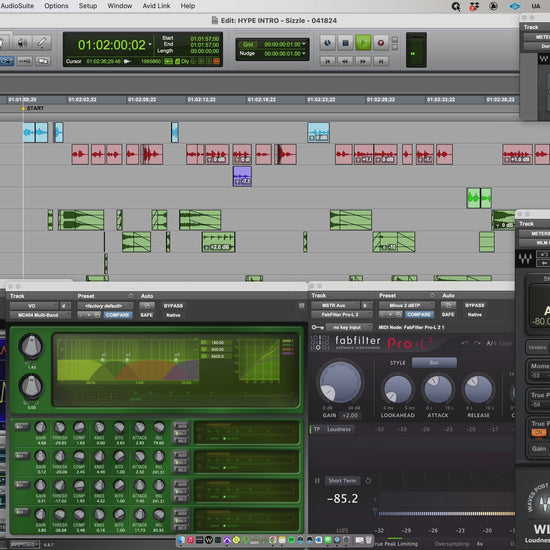This screenshot has width=550, height=550.
Task: Click the LOOKAHEAD knob in Pro-L 2
Action: (398, 389)
